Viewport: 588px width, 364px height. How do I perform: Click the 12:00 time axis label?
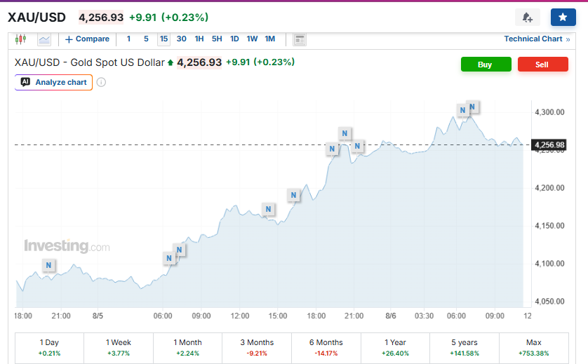coord(240,316)
